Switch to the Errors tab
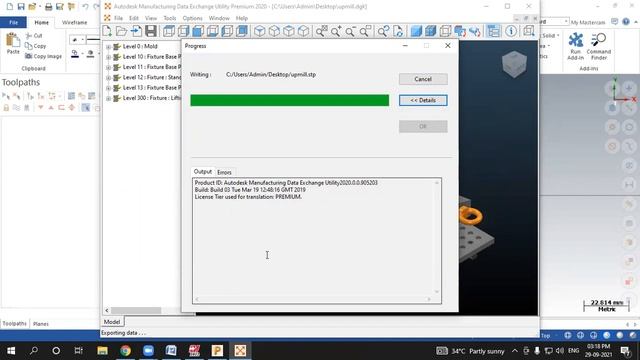The height and width of the screenshot is (360, 640). click(x=224, y=172)
